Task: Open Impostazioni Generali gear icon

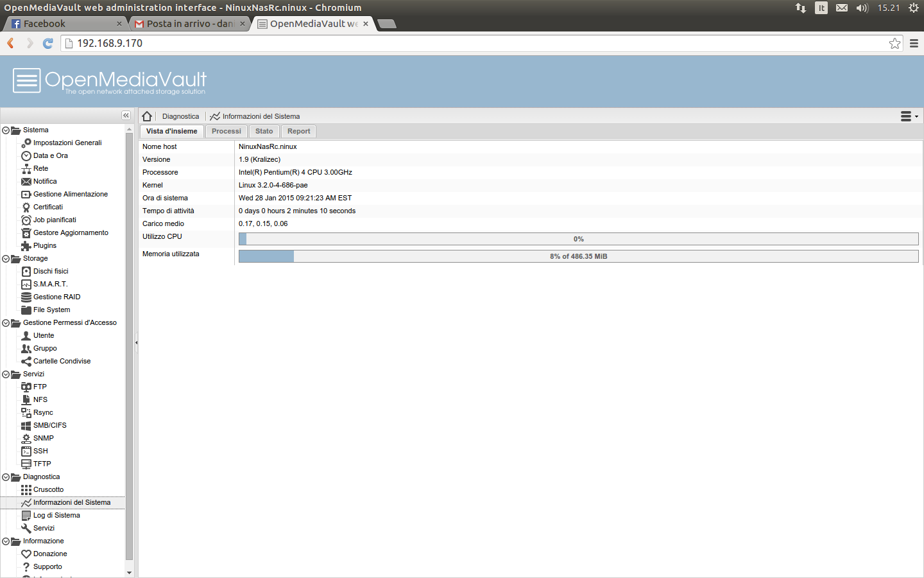Action: (26, 143)
